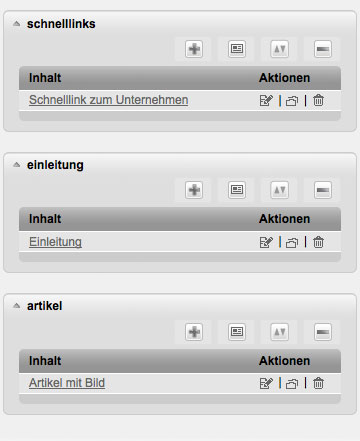Click the copy icon for Artikel mit Bild
360x441 pixels.
click(292, 384)
